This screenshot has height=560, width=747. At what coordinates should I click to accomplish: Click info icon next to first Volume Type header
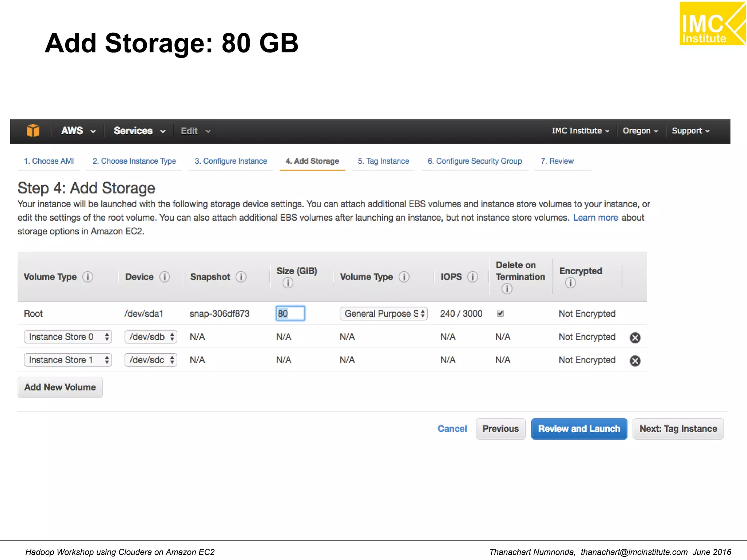[88, 277]
